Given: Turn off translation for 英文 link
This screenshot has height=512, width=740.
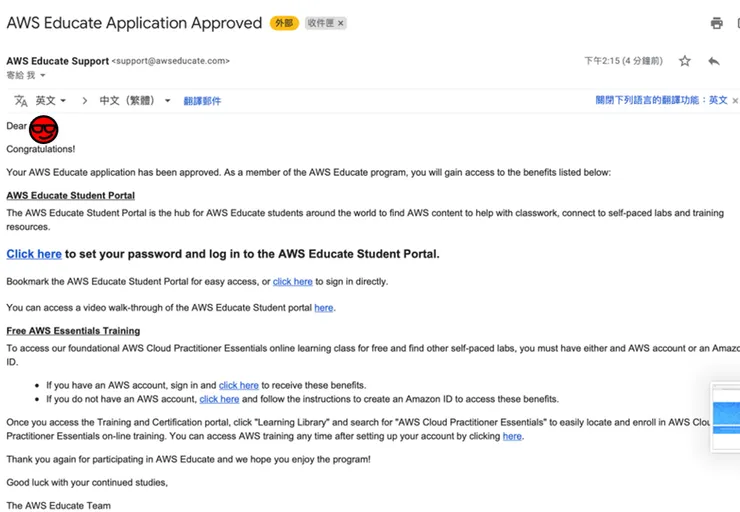Looking at the screenshot, I should coord(661,101).
